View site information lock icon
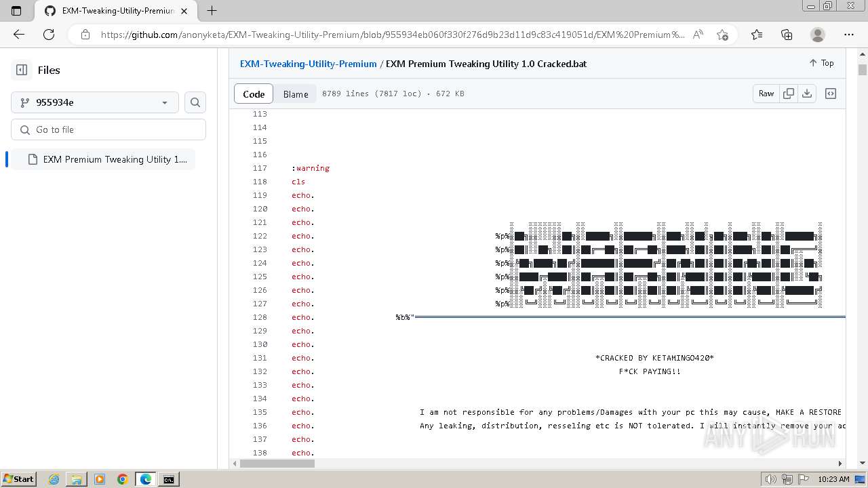 (x=85, y=35)
